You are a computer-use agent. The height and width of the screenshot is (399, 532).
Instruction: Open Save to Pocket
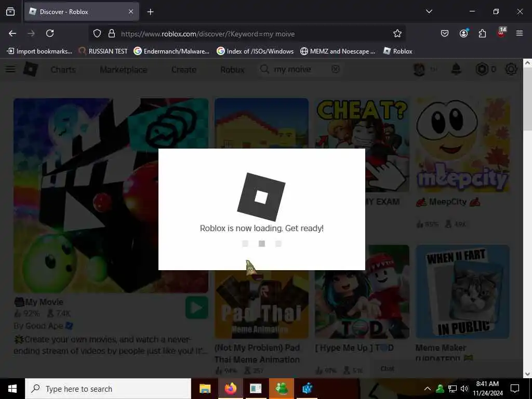click(x=445, y=33)
